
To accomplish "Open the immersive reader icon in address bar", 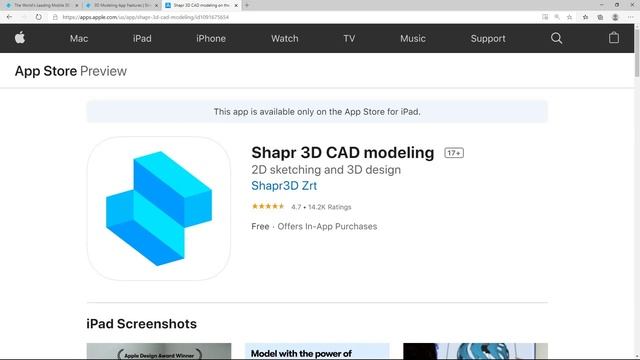I will [545, 17].
